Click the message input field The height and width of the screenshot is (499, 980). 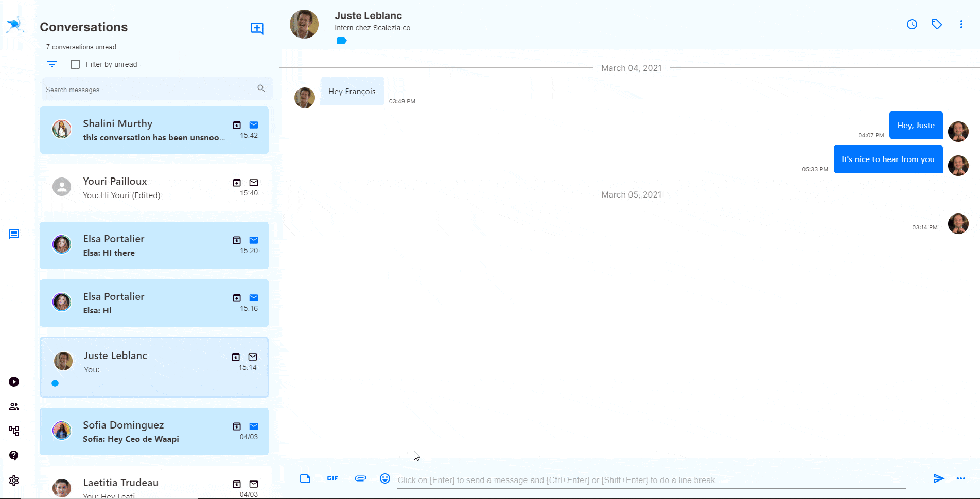(x=652, y=480)
